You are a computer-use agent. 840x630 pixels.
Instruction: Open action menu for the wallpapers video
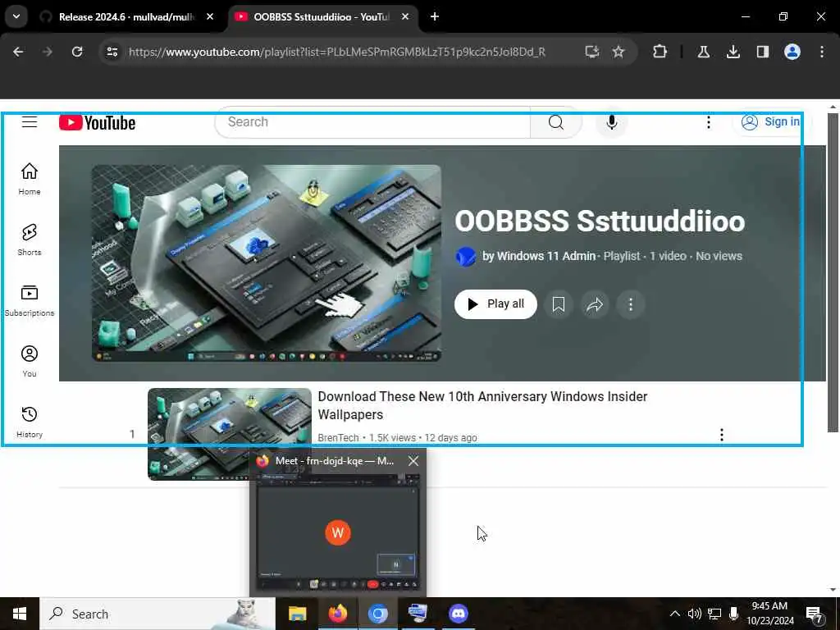(x=722, y=435)
